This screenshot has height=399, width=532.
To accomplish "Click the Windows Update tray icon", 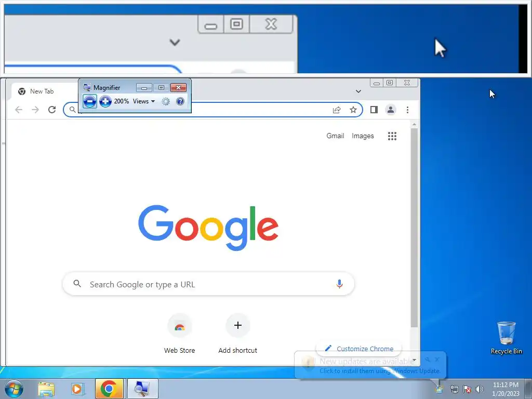I will coord(439,389).
